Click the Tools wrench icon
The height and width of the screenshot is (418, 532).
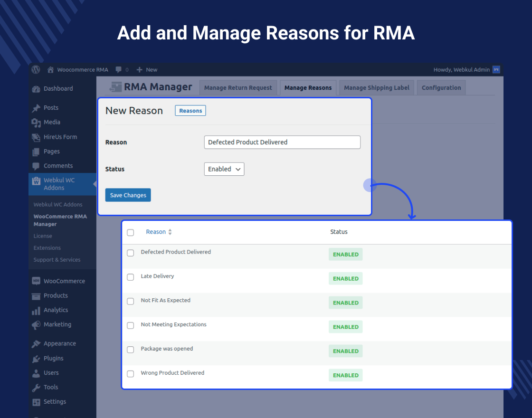36,388
